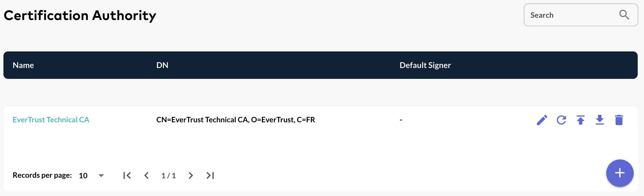
Task: Select the page indicator showing 1/1
Action: (x=169, y=175)
